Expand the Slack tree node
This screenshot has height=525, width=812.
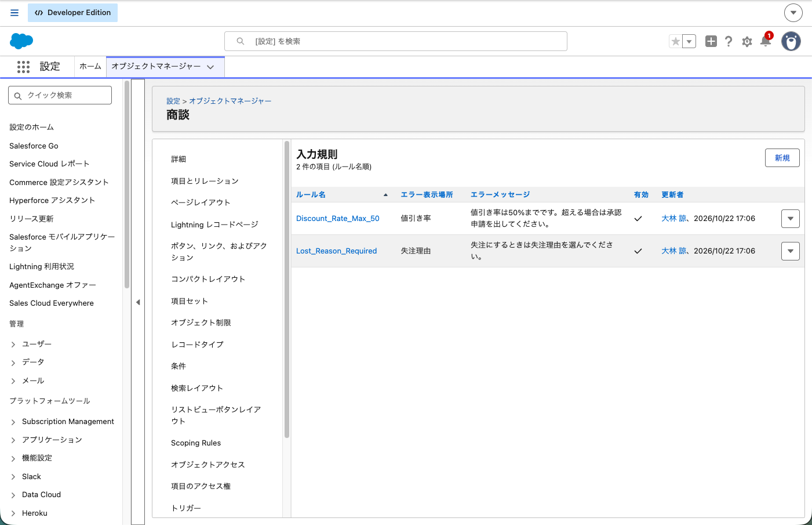coord(13,477)
